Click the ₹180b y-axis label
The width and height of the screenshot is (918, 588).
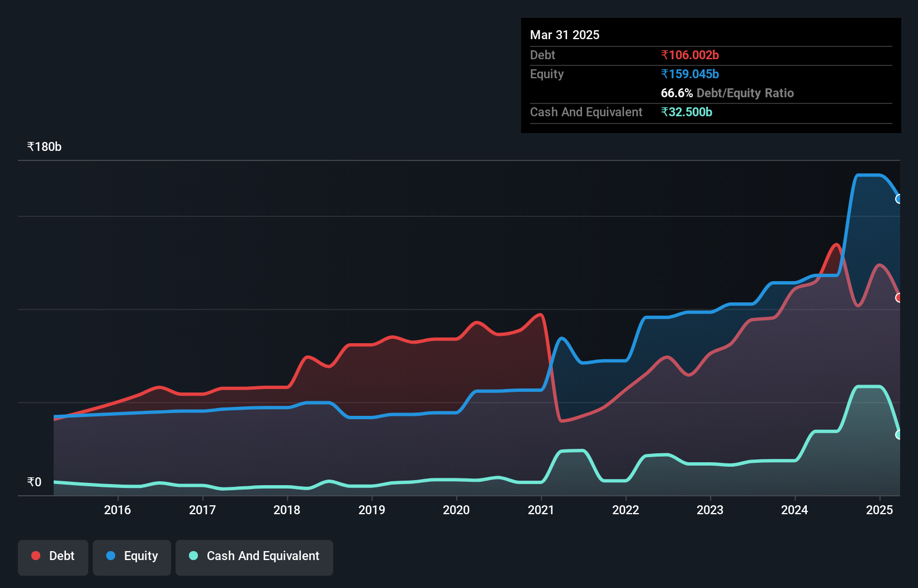44,146
